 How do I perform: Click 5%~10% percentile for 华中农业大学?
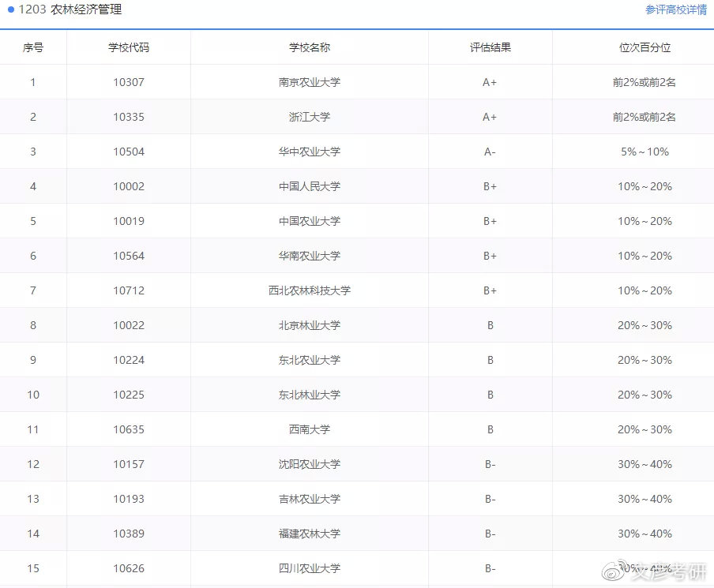(x=644, y=152)
